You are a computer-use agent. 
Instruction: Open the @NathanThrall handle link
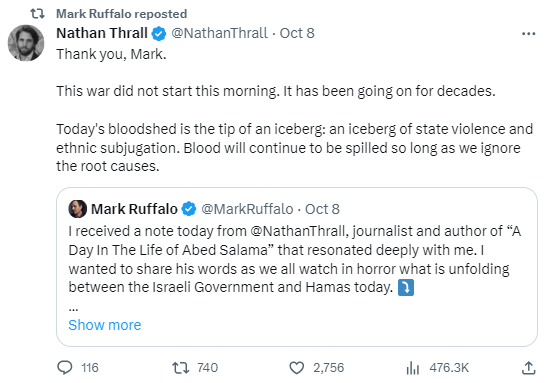tap(220, 33)
